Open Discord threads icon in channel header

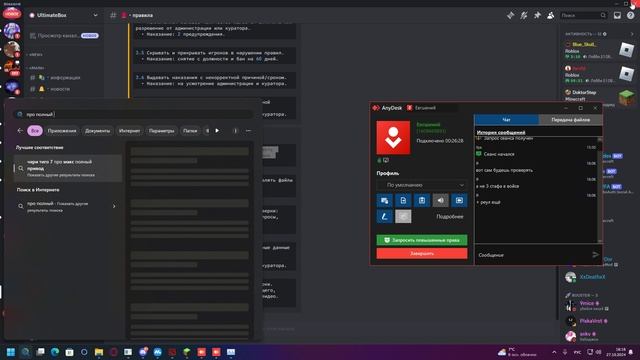click(x=511, y=15)
